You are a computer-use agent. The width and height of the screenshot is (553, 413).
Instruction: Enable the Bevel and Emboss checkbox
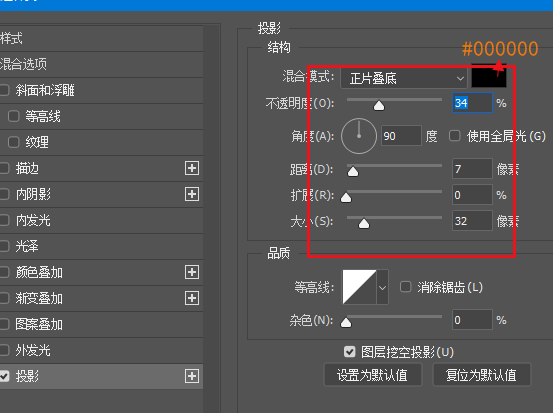[4, 90]
